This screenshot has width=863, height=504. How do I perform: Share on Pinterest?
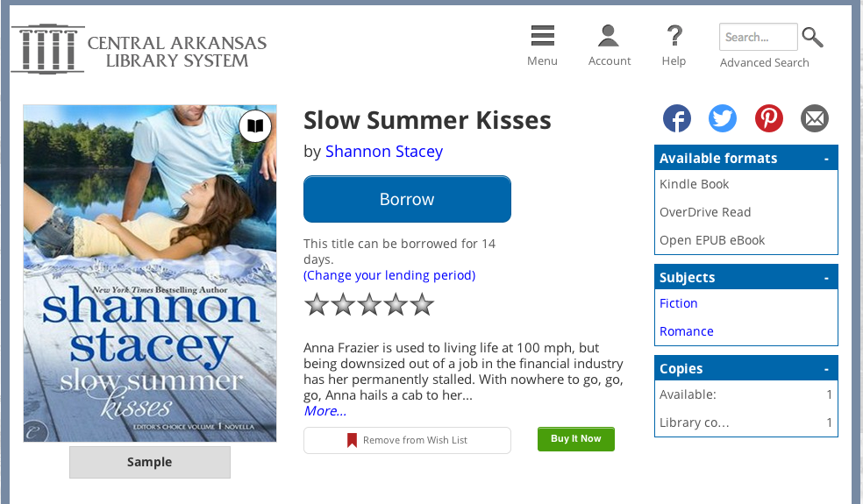pos(769,118)
